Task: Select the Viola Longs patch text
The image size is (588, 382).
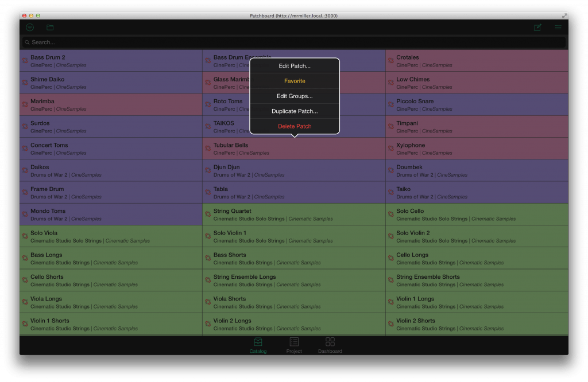Action: pos(46,299)
